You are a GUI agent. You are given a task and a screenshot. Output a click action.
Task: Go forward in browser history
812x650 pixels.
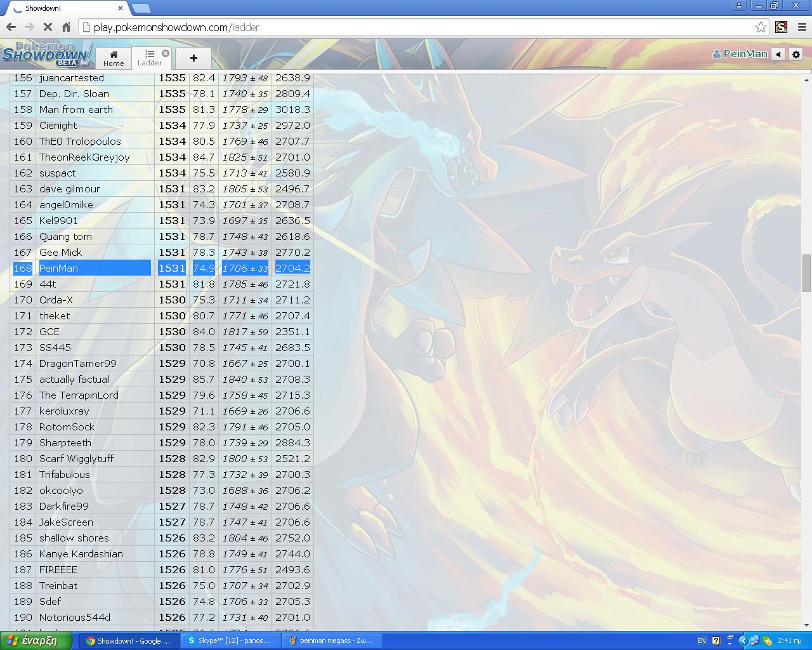(29, 27)
